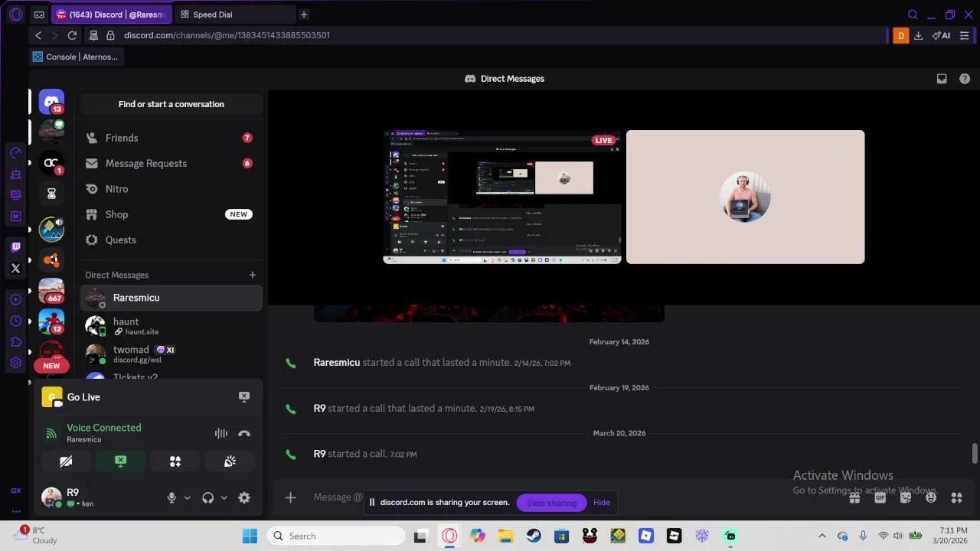
Task: Open X in Opera sidebar
Action: [x=15, y=269]
